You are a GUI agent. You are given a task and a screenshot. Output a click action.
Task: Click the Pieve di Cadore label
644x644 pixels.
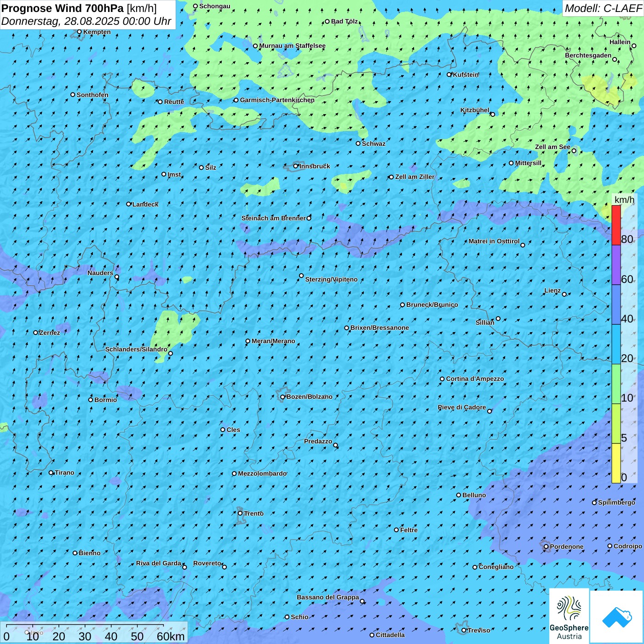tap(462, 407)
